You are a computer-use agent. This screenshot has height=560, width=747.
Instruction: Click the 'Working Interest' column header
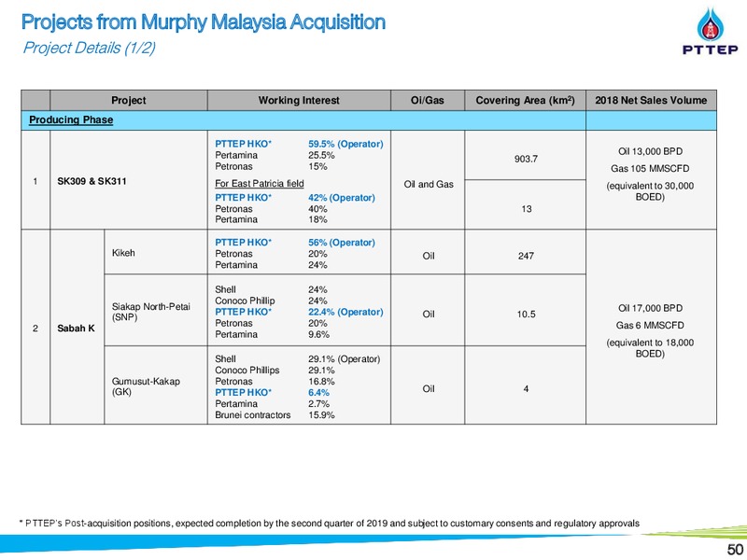(299, 101)
